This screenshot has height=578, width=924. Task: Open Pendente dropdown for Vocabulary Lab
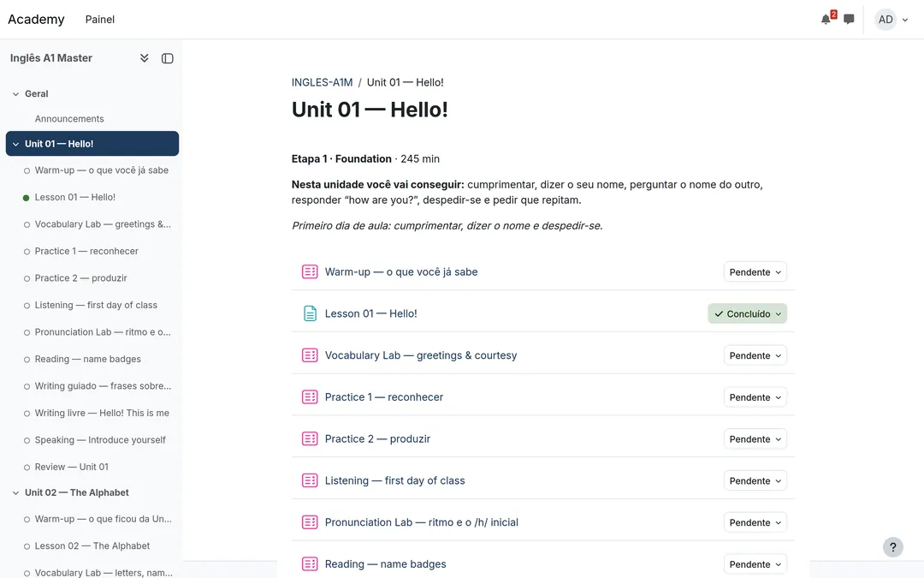755,355
